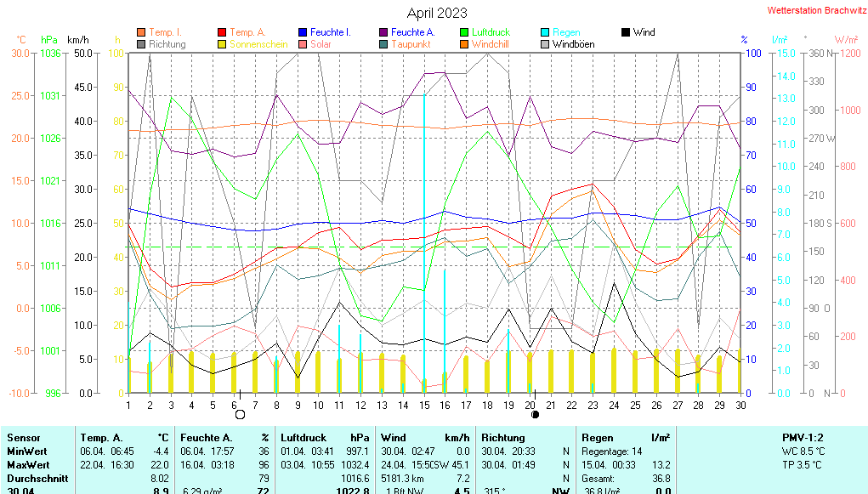The height and width of the screenshot is (494, 868).
Task: Click the '180 S' direction axis label
Action: pyautogui.click(x=820, y=223)
